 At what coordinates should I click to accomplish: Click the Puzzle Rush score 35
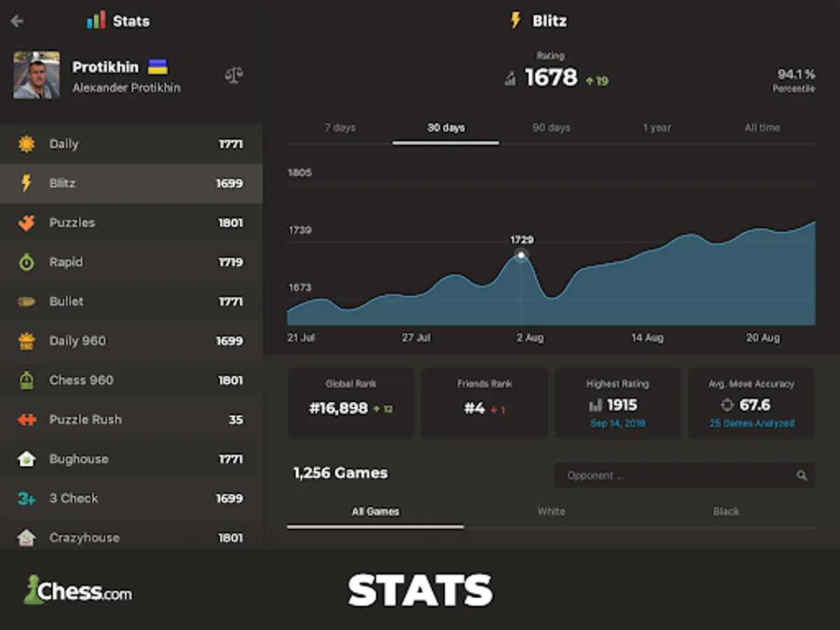click(x=236, y=420)
